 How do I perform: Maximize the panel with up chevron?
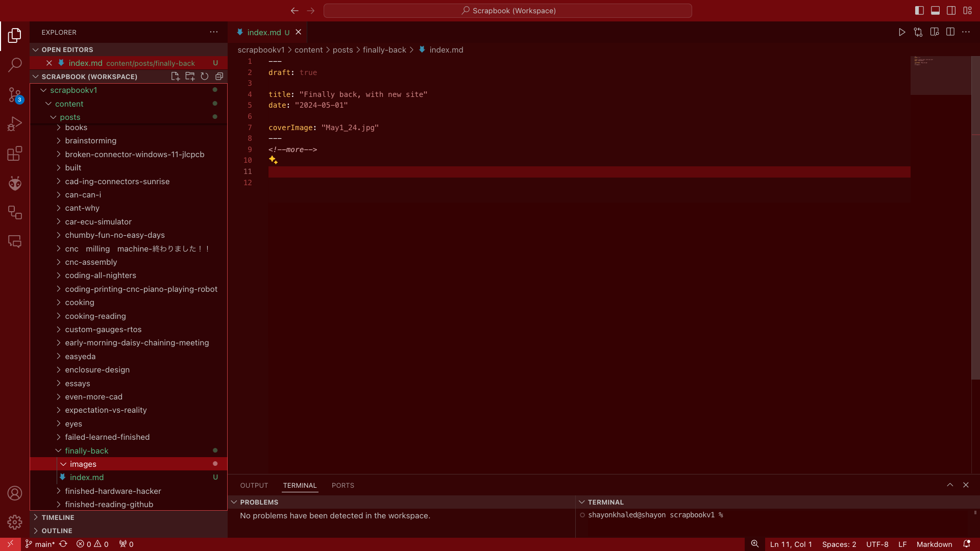(950, 485)
